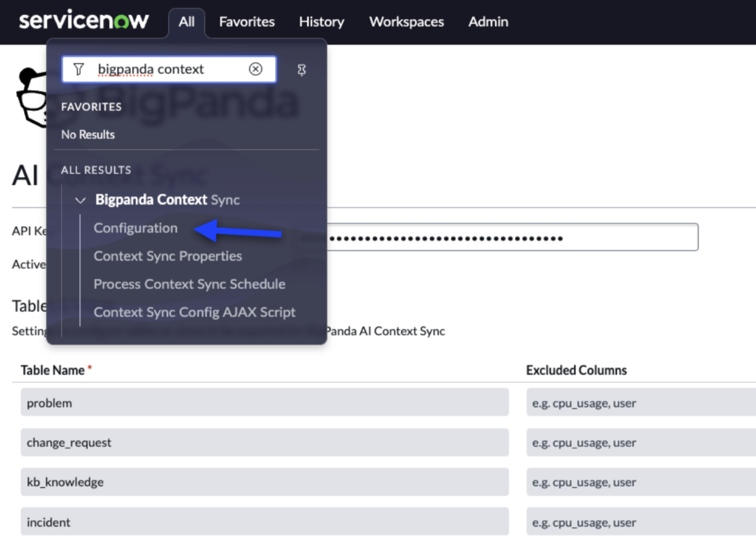The height and width of the screenshot is (536, 756).
Task: Collapse the Bigpanda Context Sync group
Action: coord(80,200)
